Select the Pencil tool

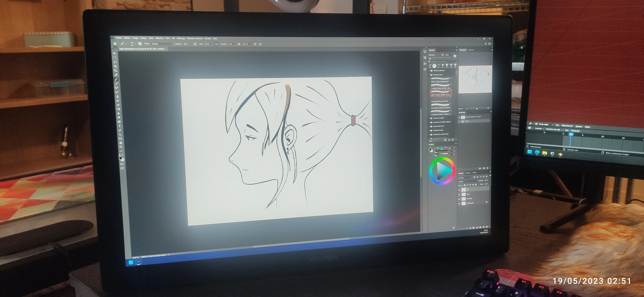[117, 84]
